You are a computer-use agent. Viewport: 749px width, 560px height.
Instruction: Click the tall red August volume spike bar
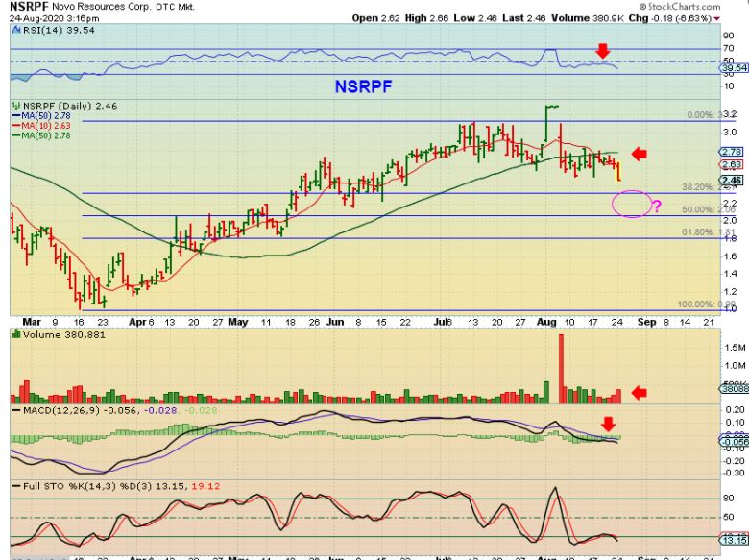tap(561, 369)
